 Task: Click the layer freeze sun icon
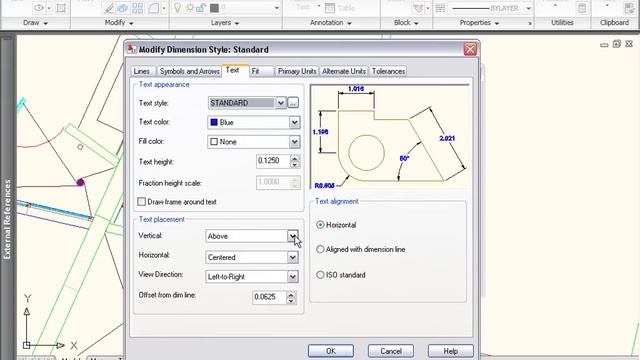pyautogui.click(x=190, y=8)
